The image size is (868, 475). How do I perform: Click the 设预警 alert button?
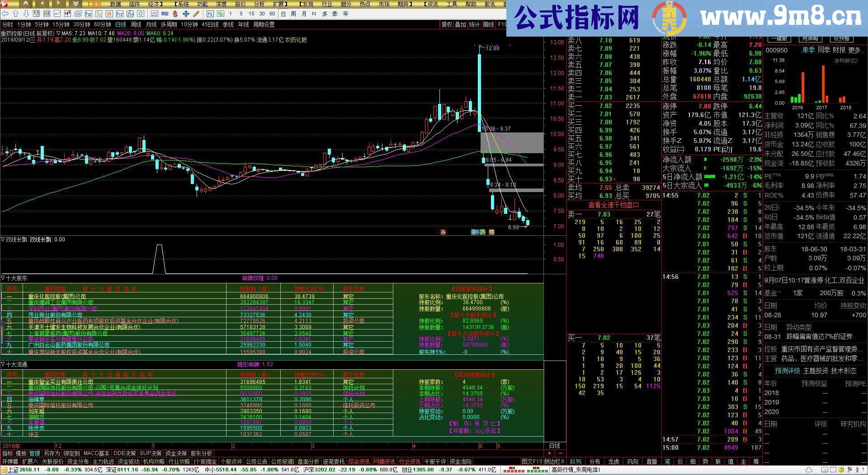[x=841, y=39]
